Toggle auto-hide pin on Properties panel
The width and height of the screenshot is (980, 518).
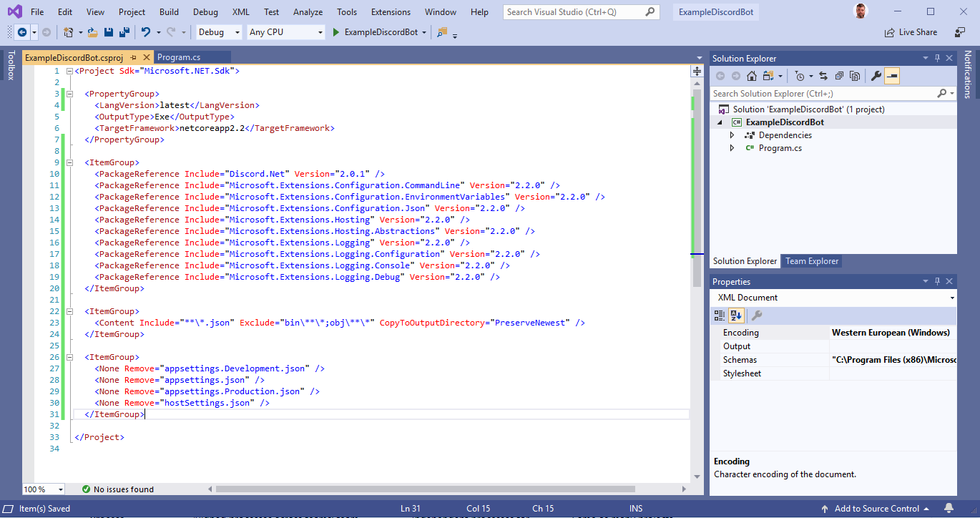[937, 282]
